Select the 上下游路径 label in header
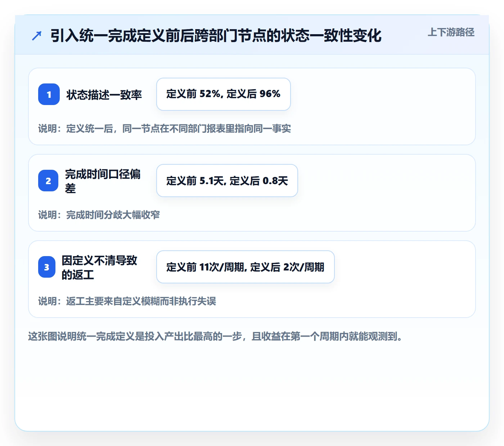This screenshot has width=504, height=446. [451, 32]
